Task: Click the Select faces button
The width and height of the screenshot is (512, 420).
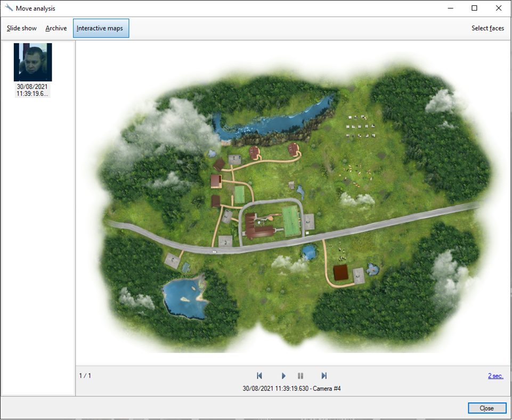Action: click(487, 28)
